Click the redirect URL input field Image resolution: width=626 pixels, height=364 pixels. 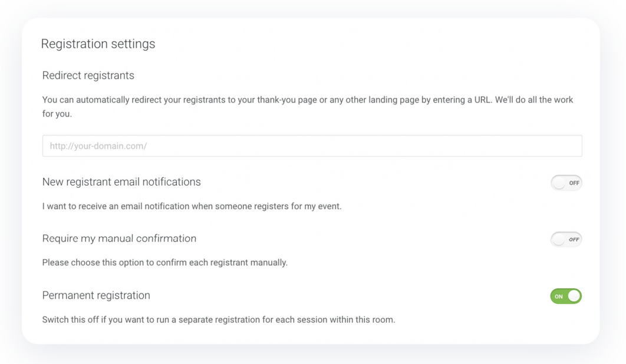point(312,145)
